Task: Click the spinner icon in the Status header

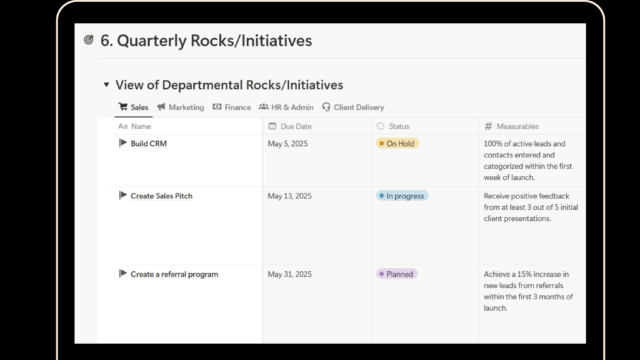Action: [x=380, y=126]
